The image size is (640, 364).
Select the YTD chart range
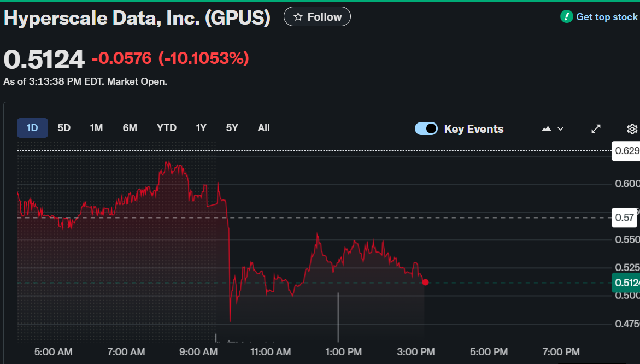tap(167, 128)
